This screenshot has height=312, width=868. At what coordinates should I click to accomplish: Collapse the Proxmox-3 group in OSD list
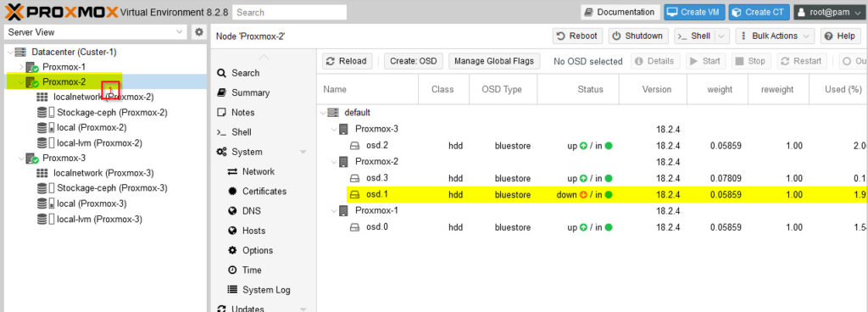(334, 130)
